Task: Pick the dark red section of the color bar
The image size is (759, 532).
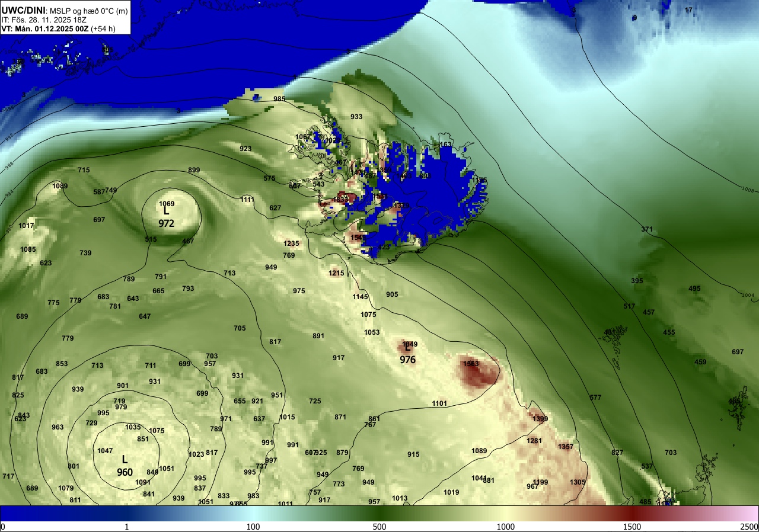Action: (x=632, y=513)
